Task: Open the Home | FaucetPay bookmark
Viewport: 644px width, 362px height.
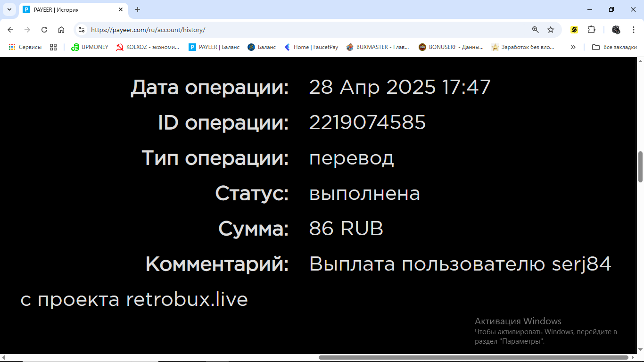Action: (x=311, y=47)
